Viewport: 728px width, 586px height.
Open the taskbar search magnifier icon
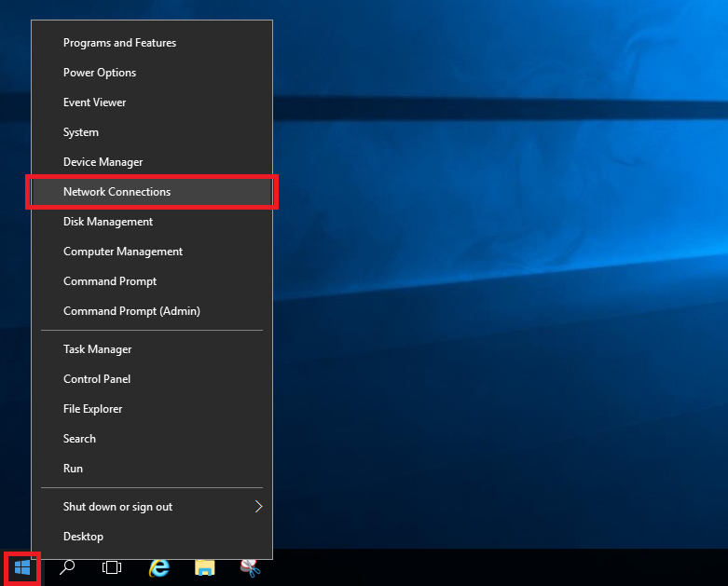coord(67,567)
